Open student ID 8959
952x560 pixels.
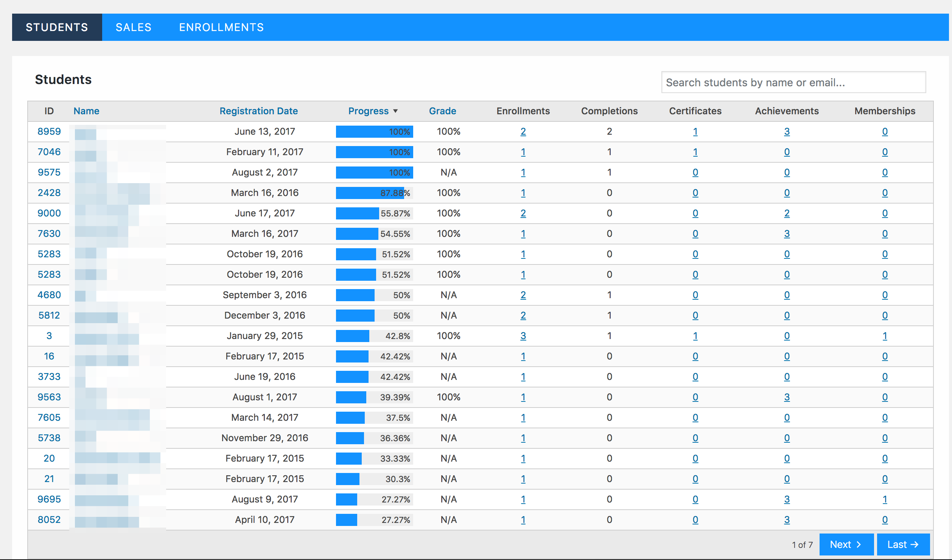point(49,132)
